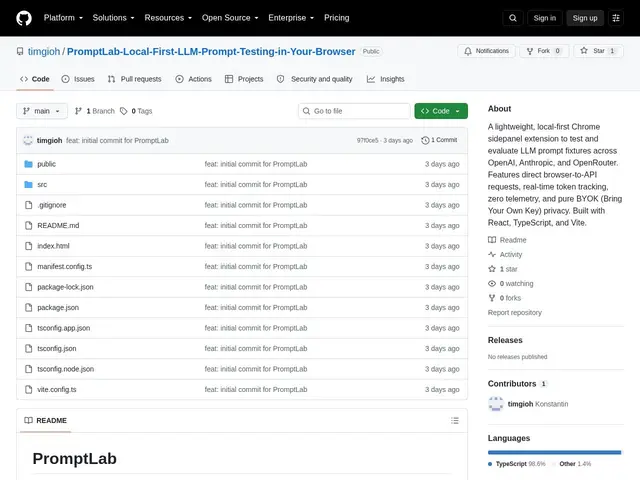Click the Notifications bell button

487,51
